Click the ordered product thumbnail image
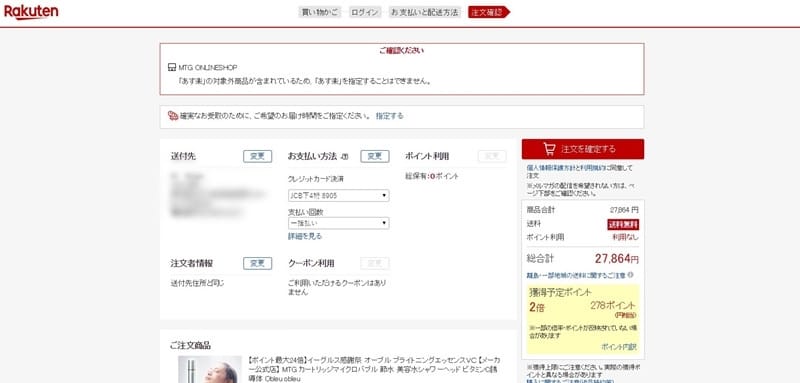Image resolution: width=800 pixels, height=383 pixels. tap(210, 369)
